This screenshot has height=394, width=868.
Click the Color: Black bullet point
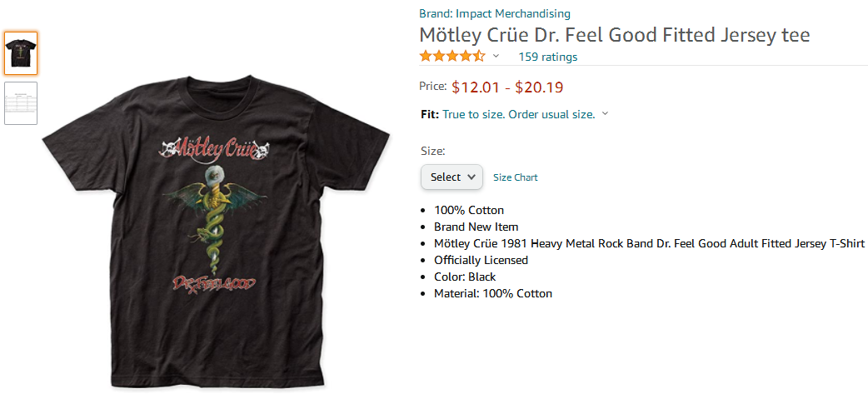[x=465, y=277]
